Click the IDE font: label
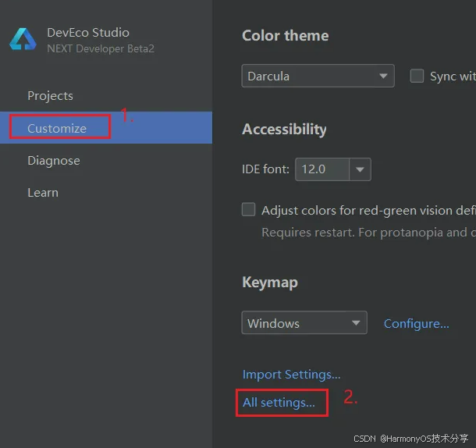Viewport: 476px width, 448px height. [265, 169]
